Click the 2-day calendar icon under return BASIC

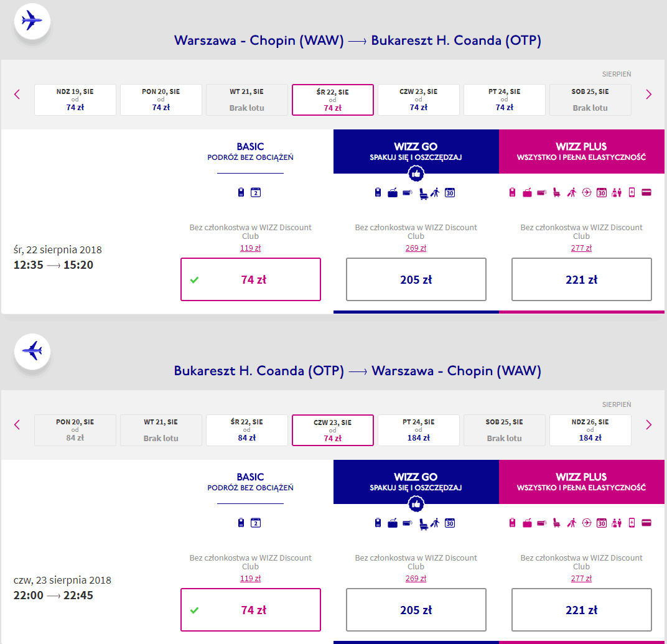[256, 523]
